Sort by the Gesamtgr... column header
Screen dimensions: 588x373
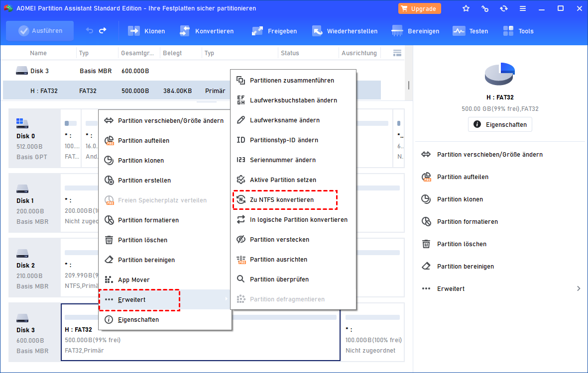click(137, 53)
